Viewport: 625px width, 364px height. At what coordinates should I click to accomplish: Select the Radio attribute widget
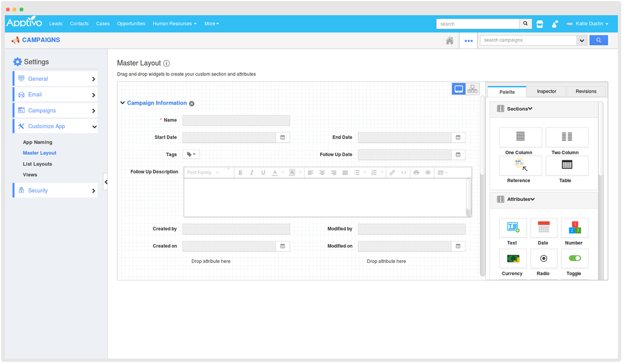pyautogui.click(x=543, y=259)
